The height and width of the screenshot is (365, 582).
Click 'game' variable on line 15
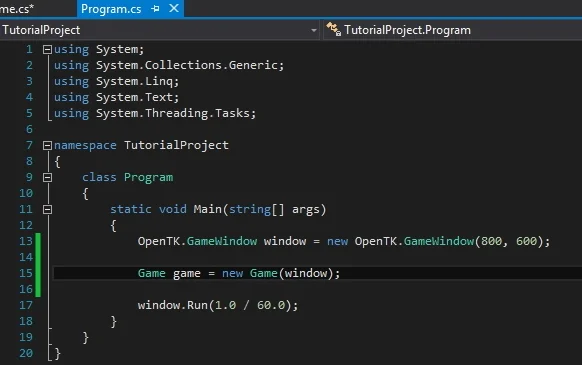[x=187, y=274]
